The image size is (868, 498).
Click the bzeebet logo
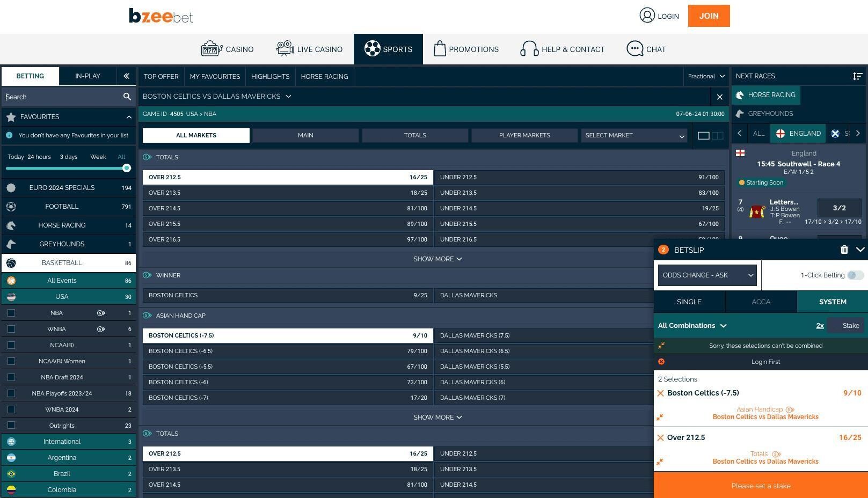pos(161,16)
